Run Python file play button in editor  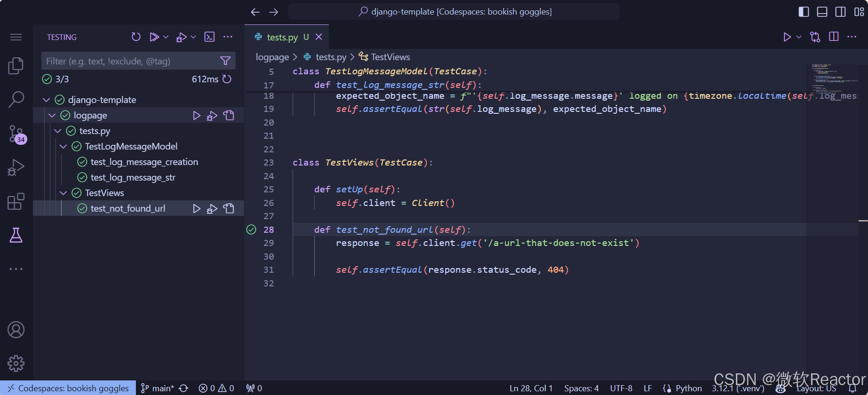coord(787,37)
